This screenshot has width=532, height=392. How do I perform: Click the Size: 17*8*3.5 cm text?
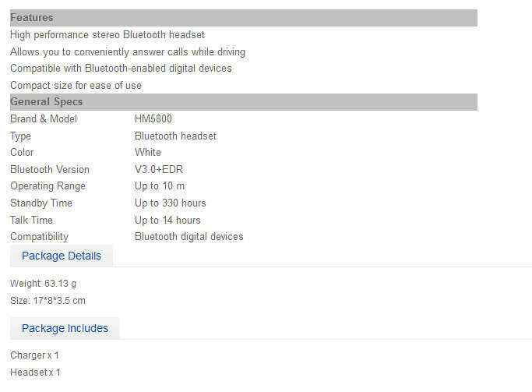click(x=48, y=301)
